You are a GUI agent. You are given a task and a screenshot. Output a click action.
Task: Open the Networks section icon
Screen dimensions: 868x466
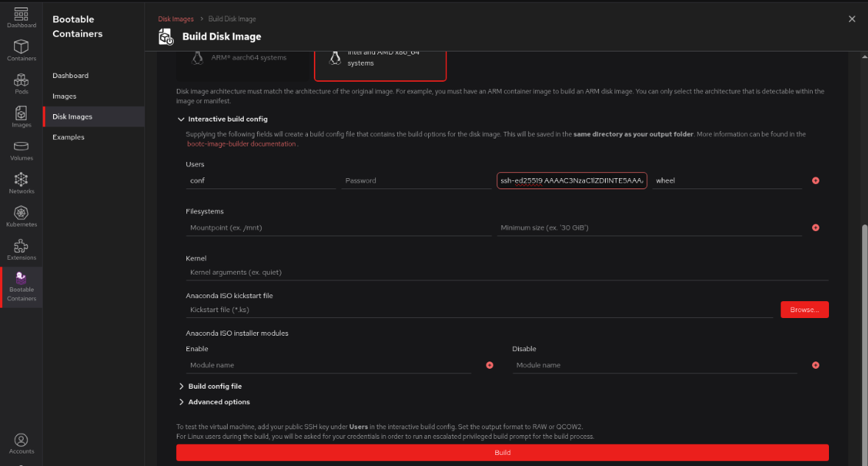pos(21,183)
